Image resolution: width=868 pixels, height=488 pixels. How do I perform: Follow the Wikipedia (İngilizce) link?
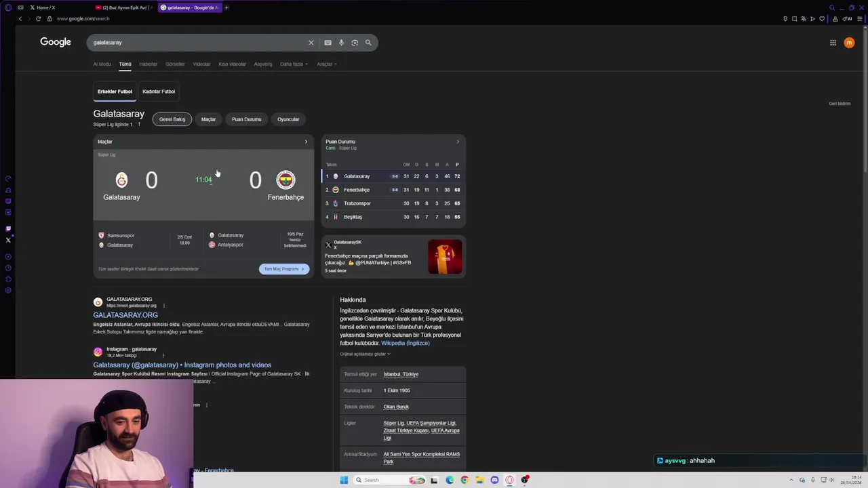406,343
